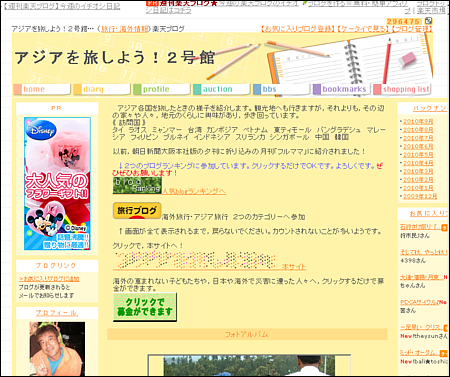Open the photo album thumbnail image
The image size is (450, 377).
249,366
